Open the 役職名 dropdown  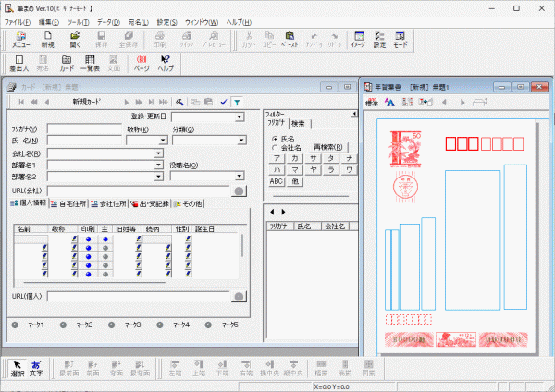[x=240, y=176]
